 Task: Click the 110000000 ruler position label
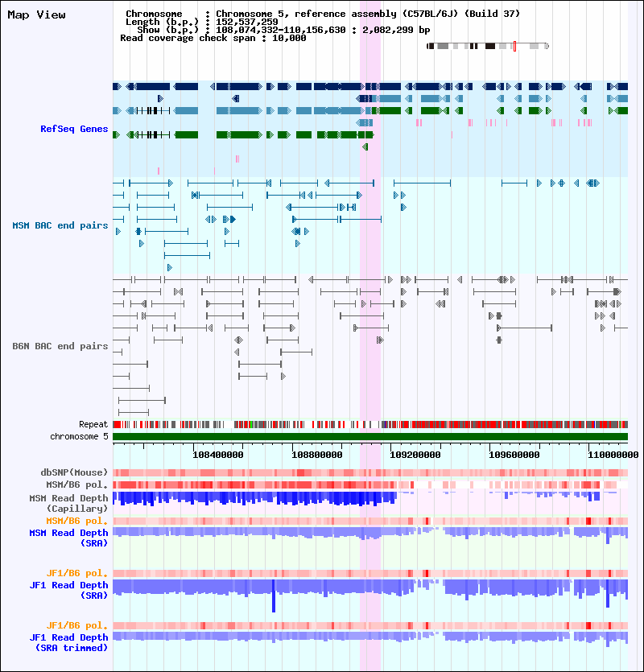[x=613, y=455]
